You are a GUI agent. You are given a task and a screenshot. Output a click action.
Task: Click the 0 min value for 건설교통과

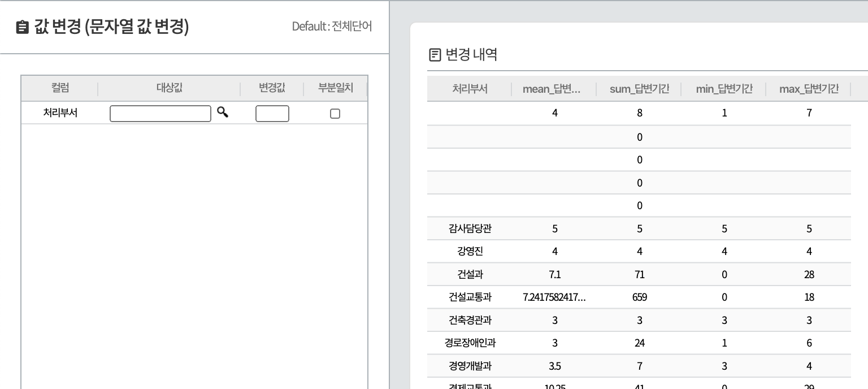click(724, 297)
